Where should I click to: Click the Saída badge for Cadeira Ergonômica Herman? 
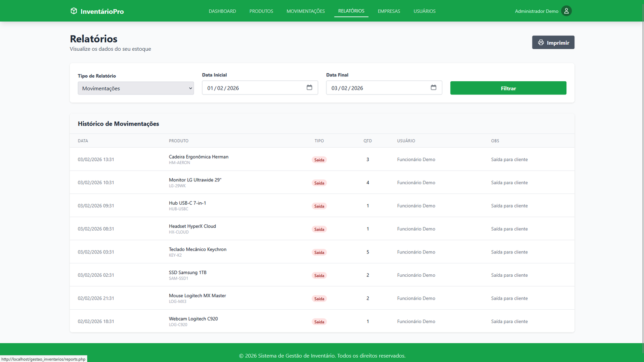pyautogui.click(x=319, y=160)
